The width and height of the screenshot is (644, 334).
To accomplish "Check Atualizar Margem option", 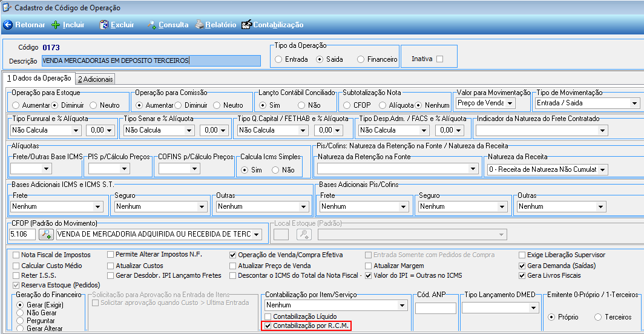I will (x=369, y=266).
